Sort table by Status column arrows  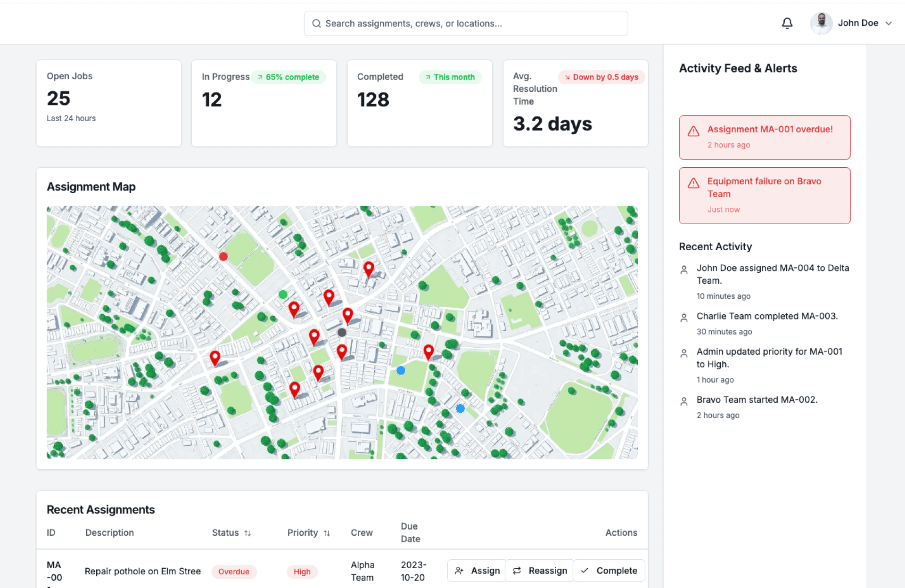tap(247, 533)
